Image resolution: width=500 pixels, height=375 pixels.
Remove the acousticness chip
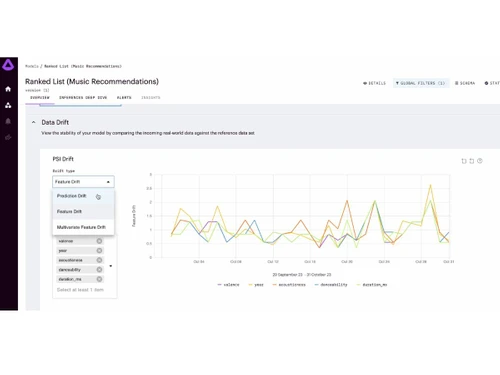[99, 260]
